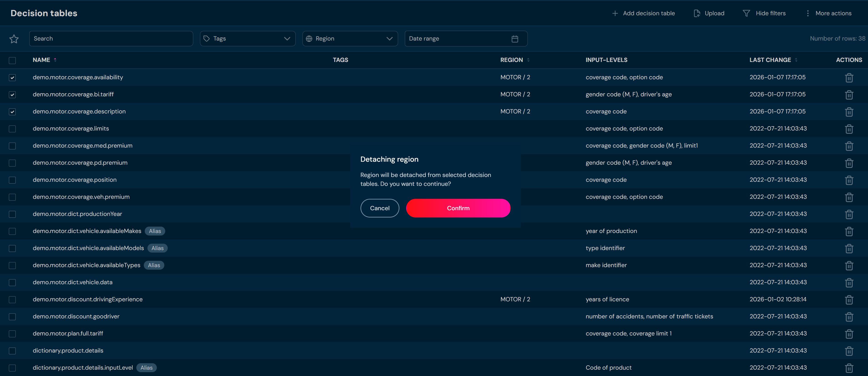868x376 pixels.
Task: Click trash icon for dictionary.product.details row
Action: (x=849, y=351)
